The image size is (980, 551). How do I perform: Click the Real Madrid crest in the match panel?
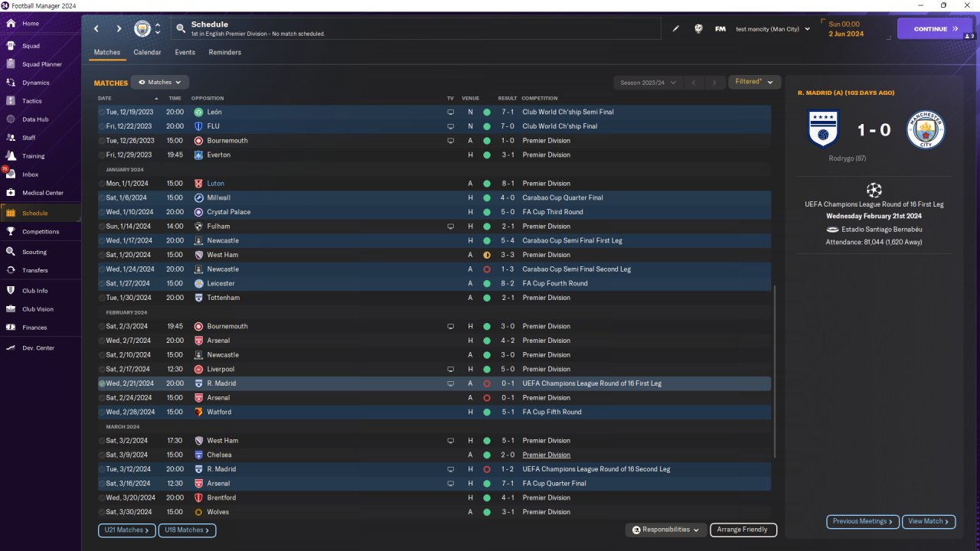click(824, 129)
